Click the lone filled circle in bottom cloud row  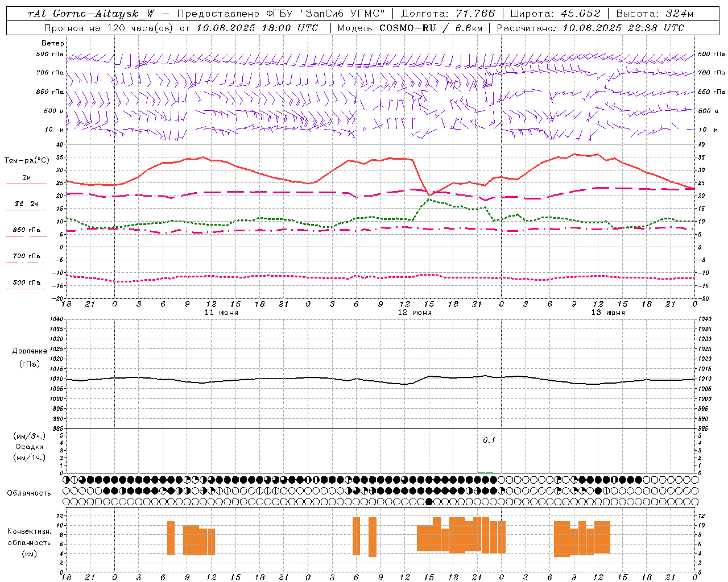coord(429,501)
